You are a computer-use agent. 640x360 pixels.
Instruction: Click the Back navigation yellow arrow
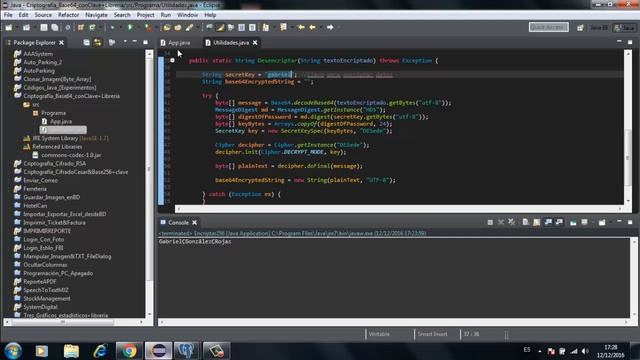313,27
